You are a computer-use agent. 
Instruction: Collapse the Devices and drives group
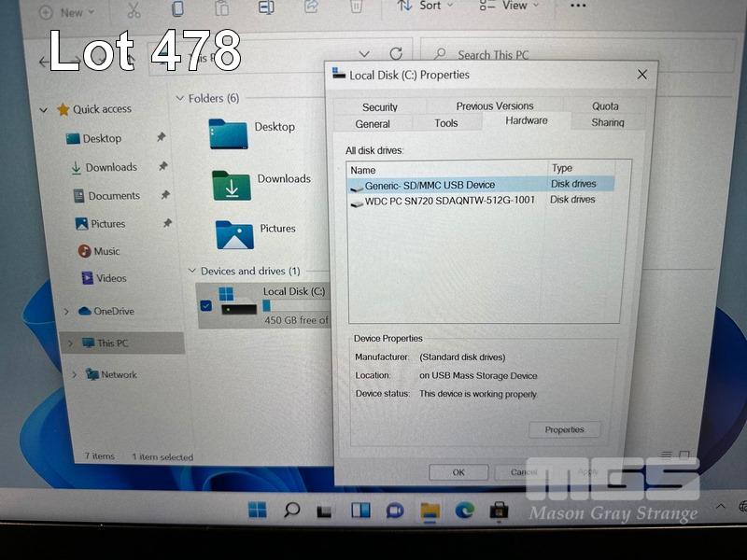click(191, 272)
